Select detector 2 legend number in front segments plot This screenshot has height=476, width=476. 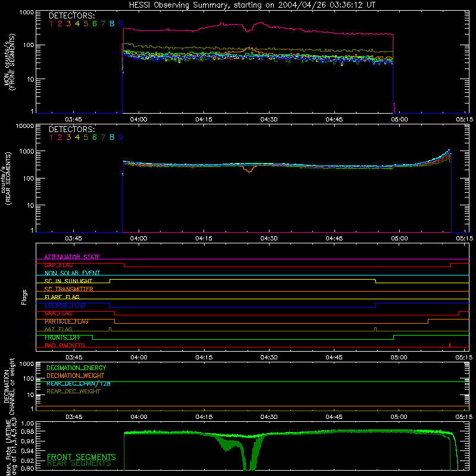pos(60,24)
